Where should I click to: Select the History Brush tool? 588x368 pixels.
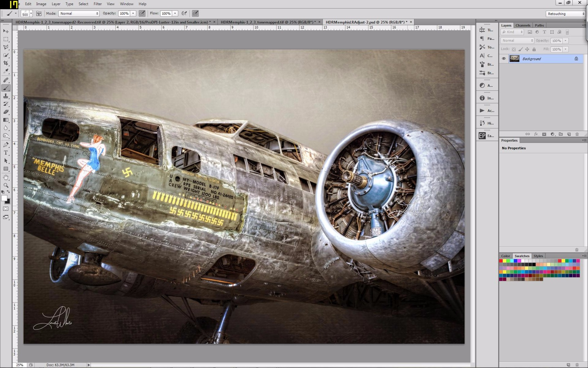pyautogui.click(x=6, y=104)
